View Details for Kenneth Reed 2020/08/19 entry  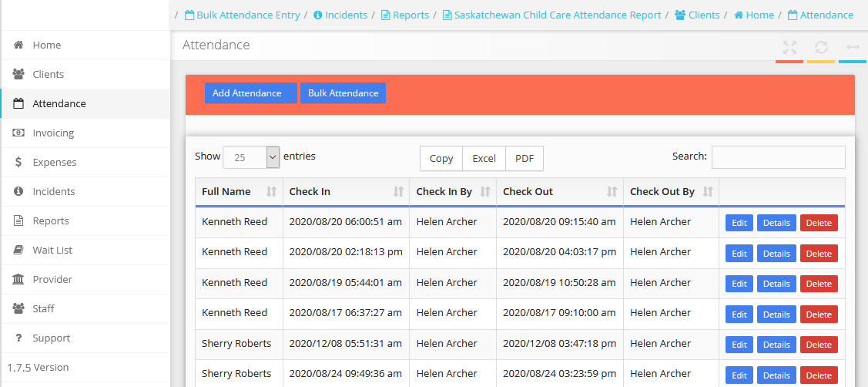(776, 284)
